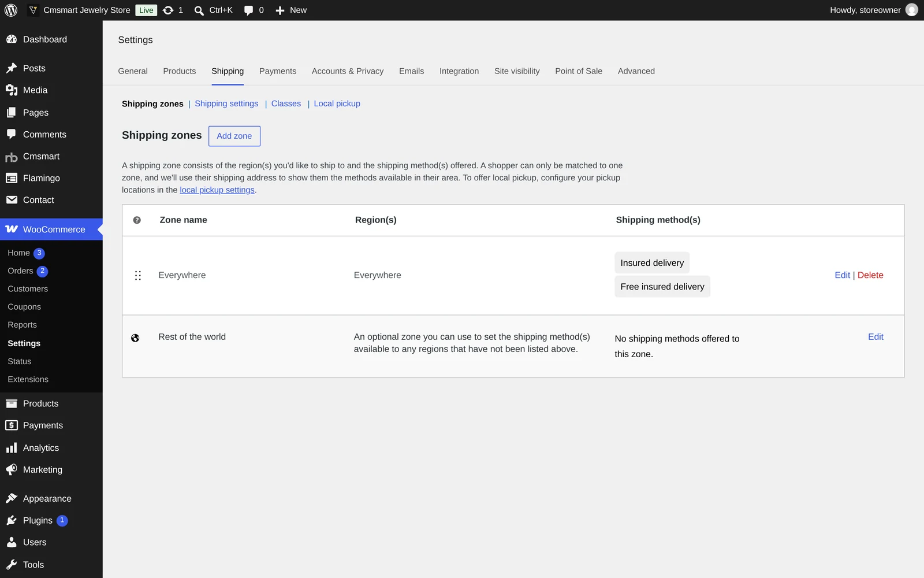Open the Local pickup sub-link

(x=337, y=103)
